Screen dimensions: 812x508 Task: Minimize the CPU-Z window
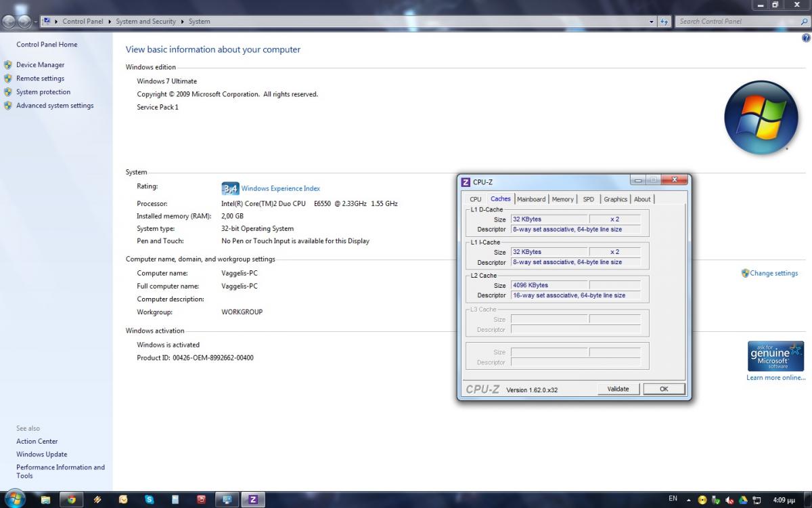click(x=638, y=180)
